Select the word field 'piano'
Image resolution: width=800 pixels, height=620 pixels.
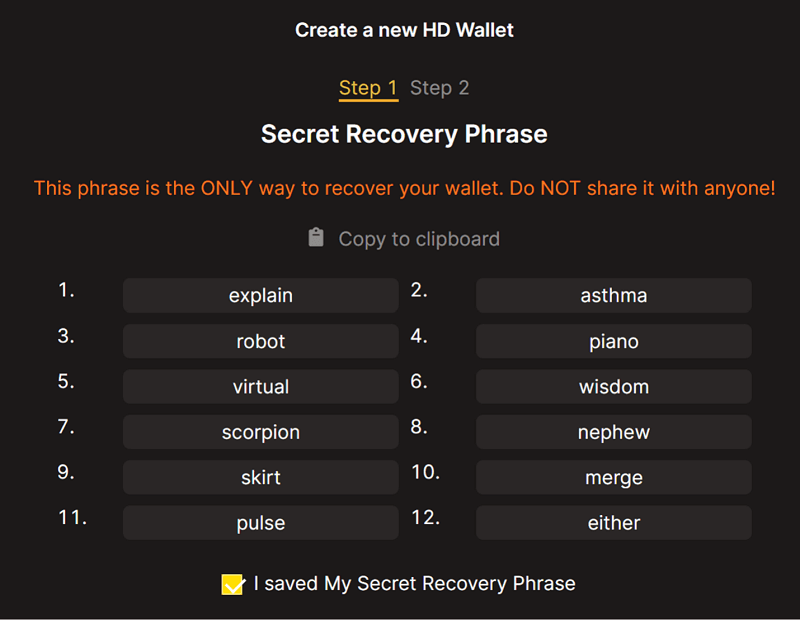pyautogui.click(x=614, y=341)
